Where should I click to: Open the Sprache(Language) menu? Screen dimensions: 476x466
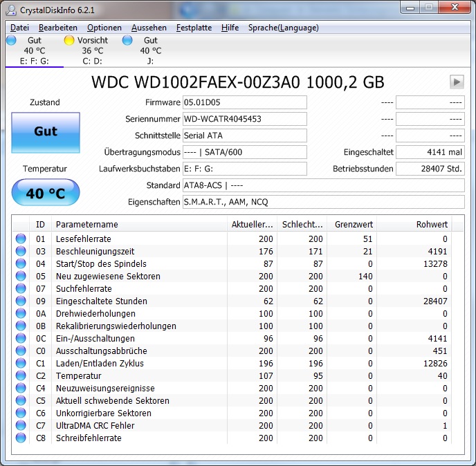tap(283, 28)
